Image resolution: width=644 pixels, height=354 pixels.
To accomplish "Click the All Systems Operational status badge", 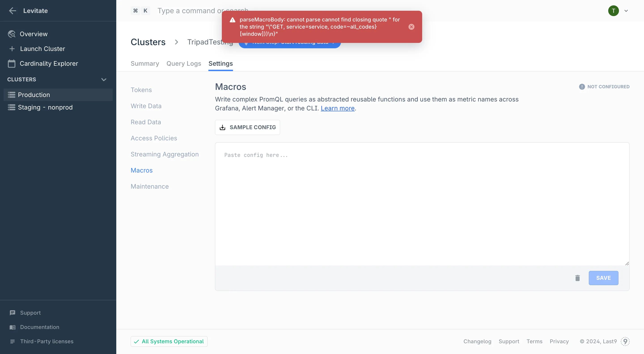I will (x=169, y=341).
